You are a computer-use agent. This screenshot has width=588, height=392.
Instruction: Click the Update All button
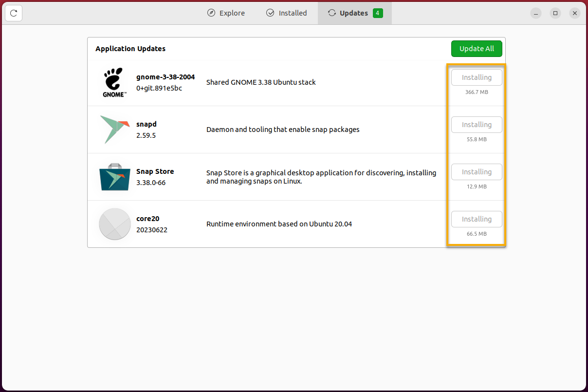(x=477, y=49)
